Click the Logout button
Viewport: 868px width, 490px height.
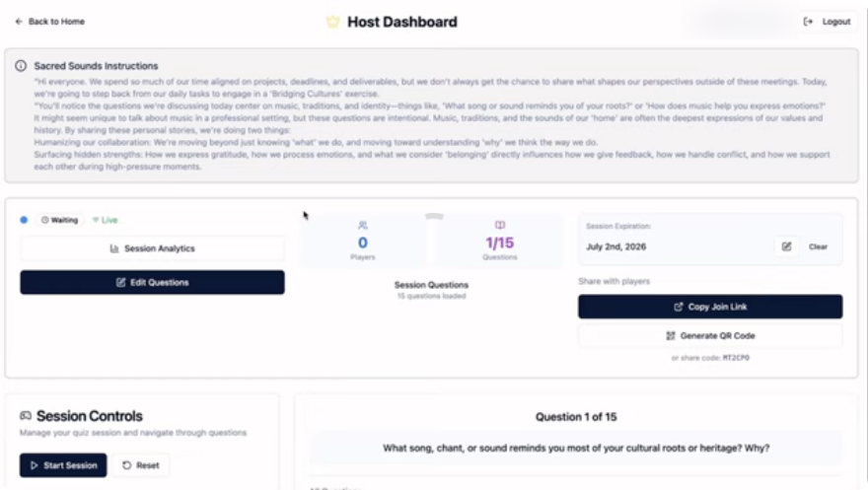coord(827,22)
